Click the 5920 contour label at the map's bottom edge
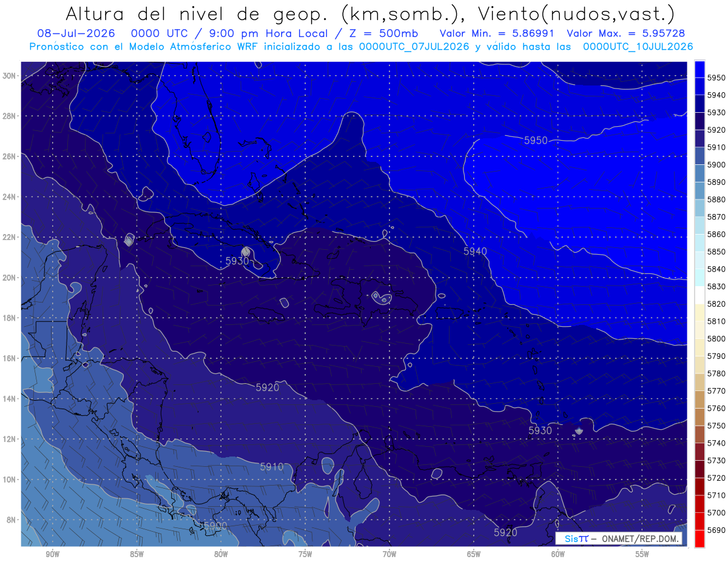The height and width of the screenshot is (562, 728). pos(505,532)
